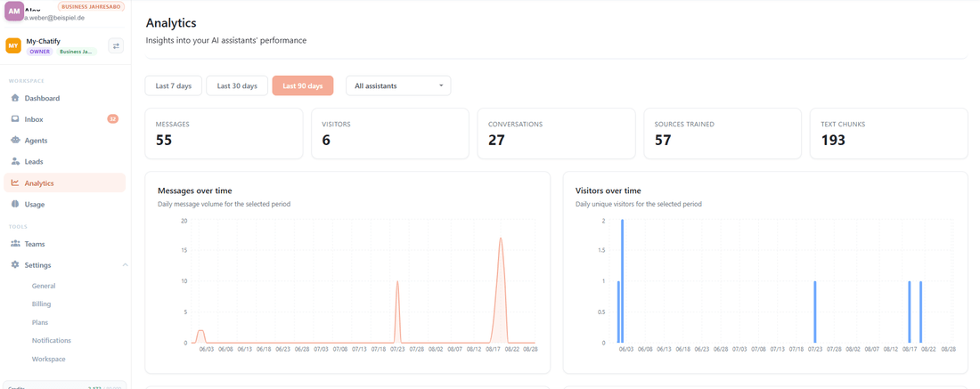Click the Messages over time heading
The width and height of the screenshot is (980, 389).
[x=195, y=190]
